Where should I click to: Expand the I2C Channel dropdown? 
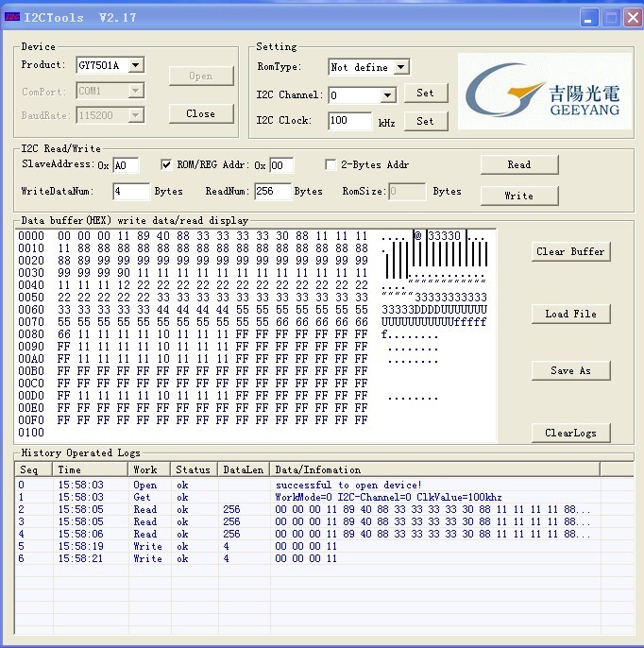(x=387, y=95)
